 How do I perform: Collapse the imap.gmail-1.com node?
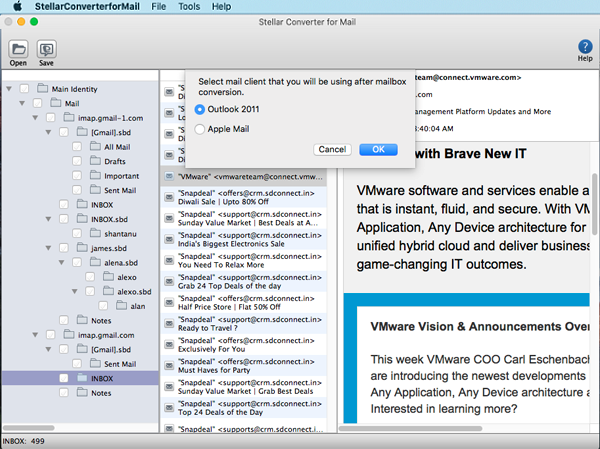(35, 118)
